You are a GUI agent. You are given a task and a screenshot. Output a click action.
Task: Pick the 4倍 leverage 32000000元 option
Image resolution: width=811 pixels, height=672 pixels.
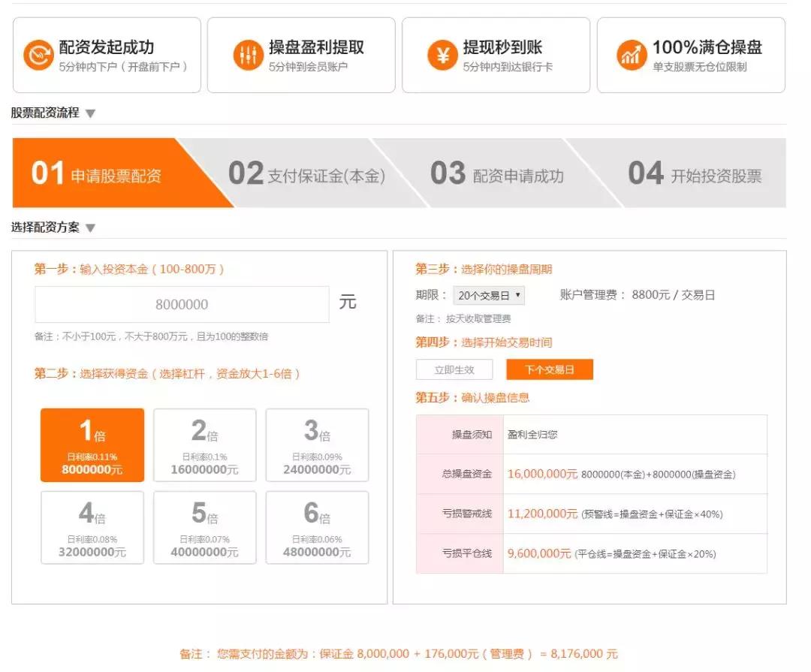[92, 527]
